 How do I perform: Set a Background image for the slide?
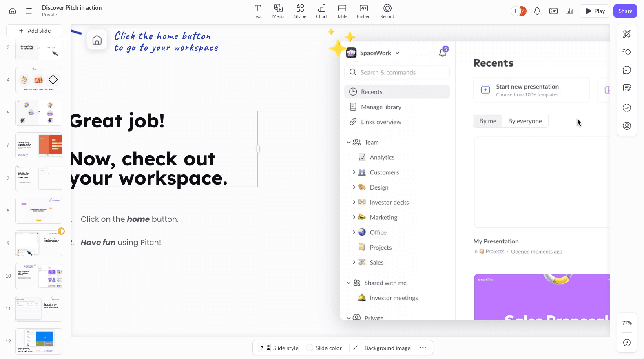381,348
